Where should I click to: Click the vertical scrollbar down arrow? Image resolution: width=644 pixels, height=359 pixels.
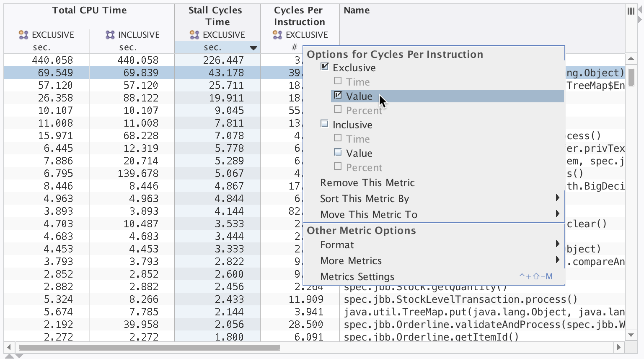click(x=631, y=336)
